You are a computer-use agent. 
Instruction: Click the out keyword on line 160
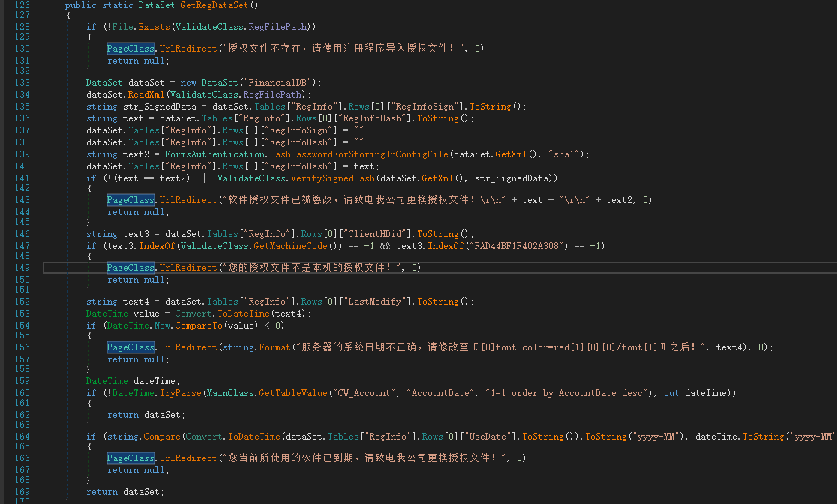(x=671, y=394)
